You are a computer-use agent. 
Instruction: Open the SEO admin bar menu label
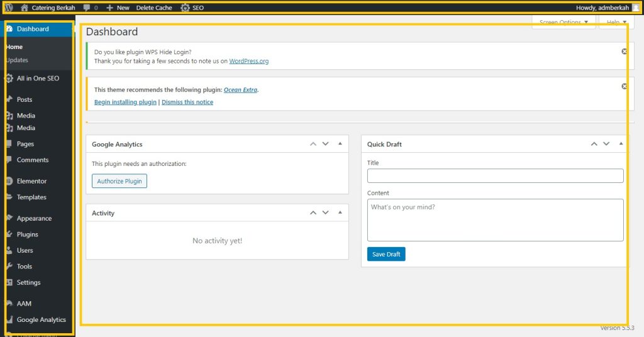point(198,8)
